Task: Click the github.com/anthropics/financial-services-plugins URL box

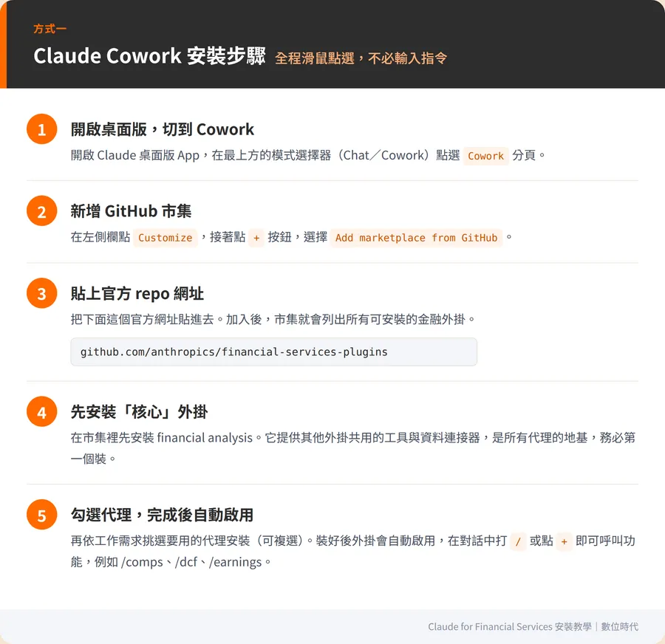Action: pos(273,352)
